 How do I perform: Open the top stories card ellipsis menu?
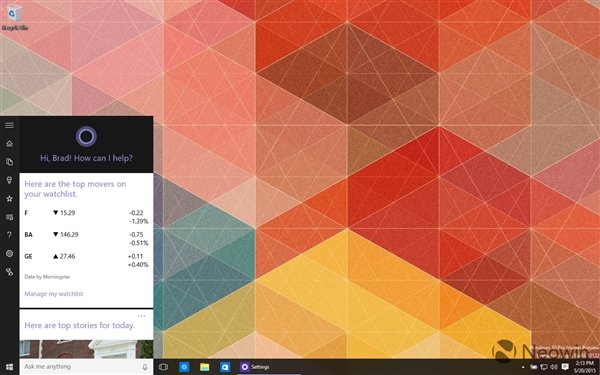[142, 316]
